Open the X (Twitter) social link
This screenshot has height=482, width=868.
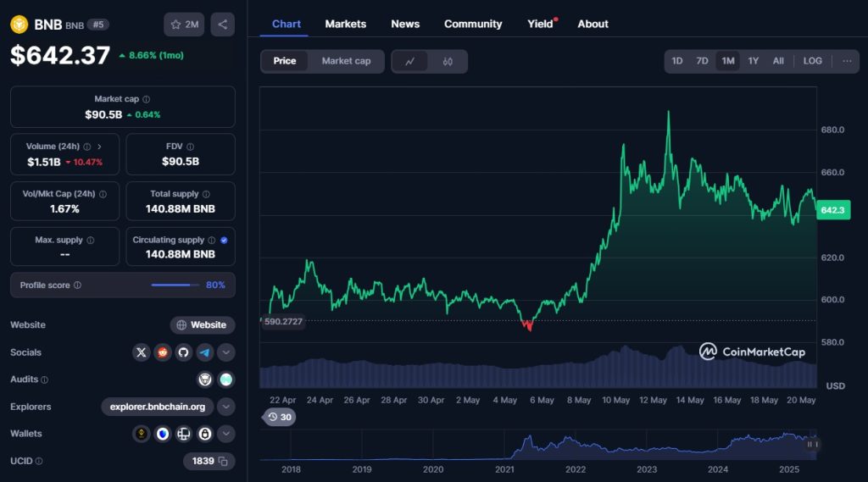[142, 352]
